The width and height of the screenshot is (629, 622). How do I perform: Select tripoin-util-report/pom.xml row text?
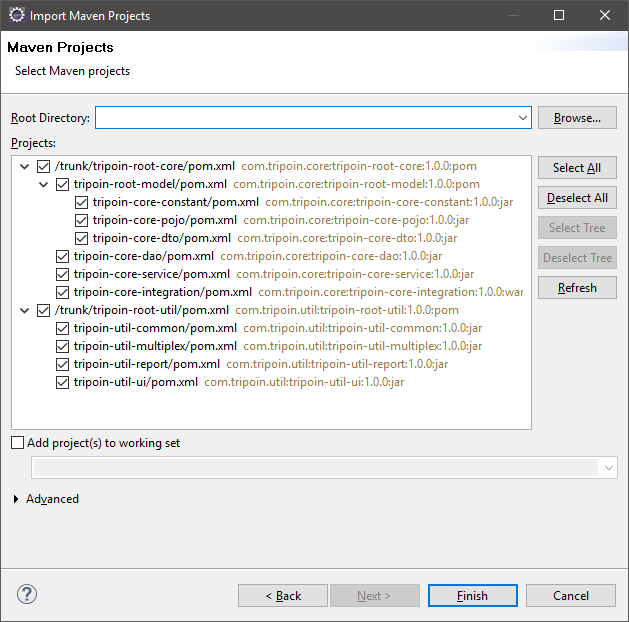[147, 365]
